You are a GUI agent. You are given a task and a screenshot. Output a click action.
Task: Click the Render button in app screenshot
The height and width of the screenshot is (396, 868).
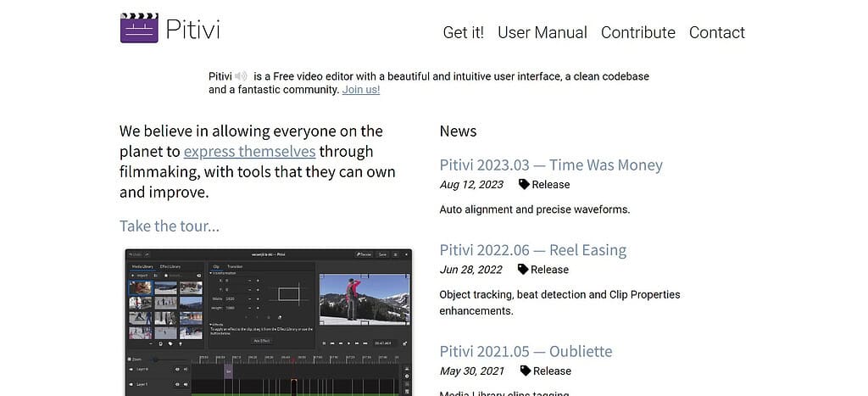(364, 254)
